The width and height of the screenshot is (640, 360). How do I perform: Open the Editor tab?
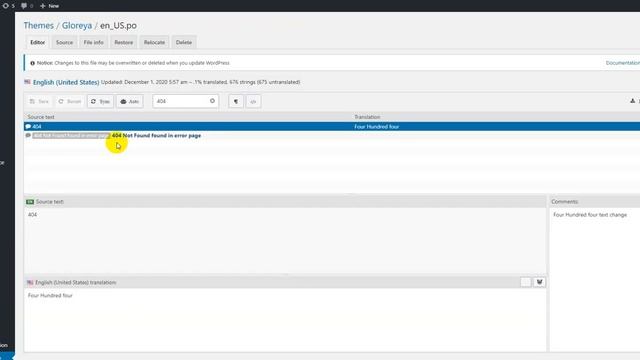38,42
